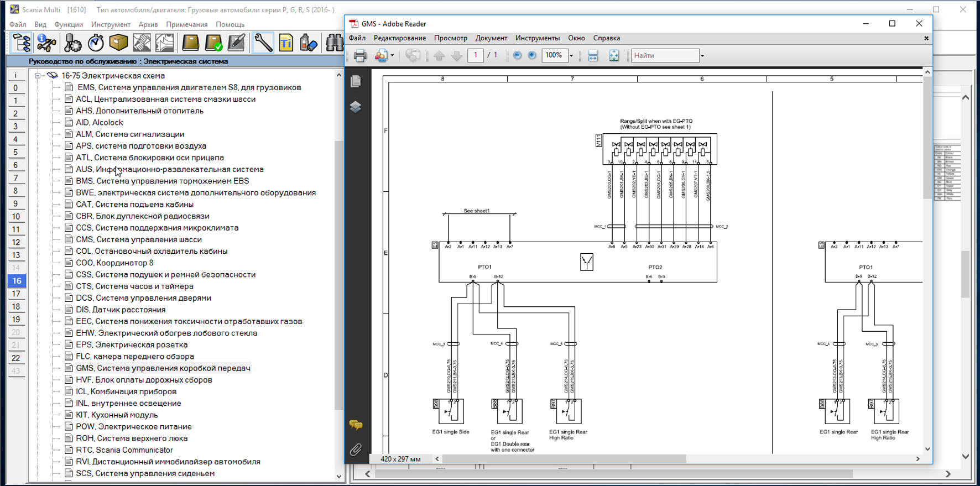The image size is (980, 486).
Task: Click the wrench maintenance manual icon
Action: coord(263,43)
